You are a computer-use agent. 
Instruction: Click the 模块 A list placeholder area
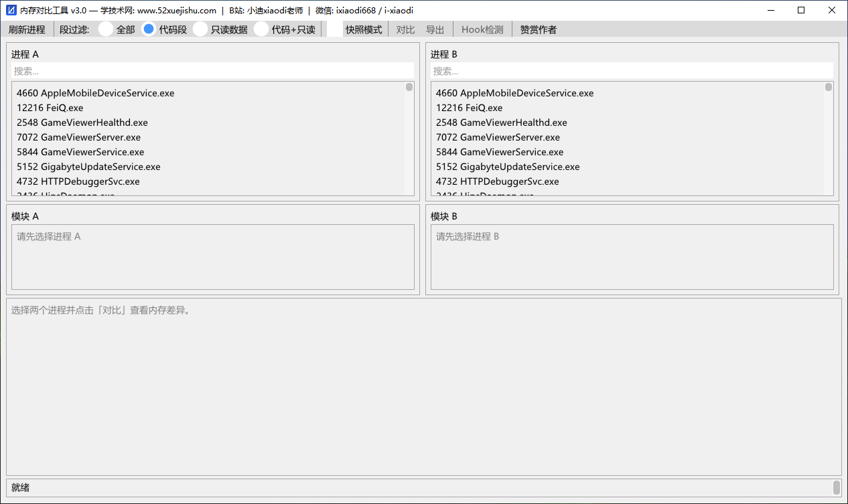pos(213,257)
